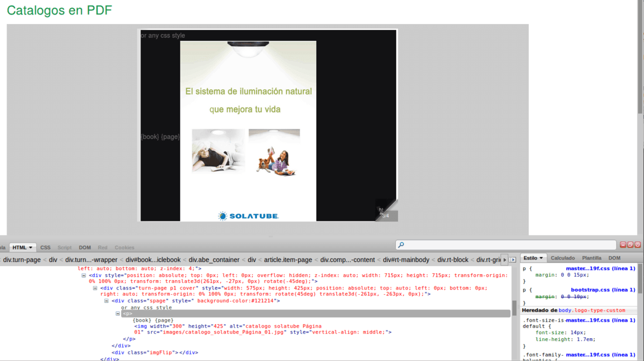Deactivate Firebug with the red power icon
This screenshot has height=361, width=644.
[638, 244]
